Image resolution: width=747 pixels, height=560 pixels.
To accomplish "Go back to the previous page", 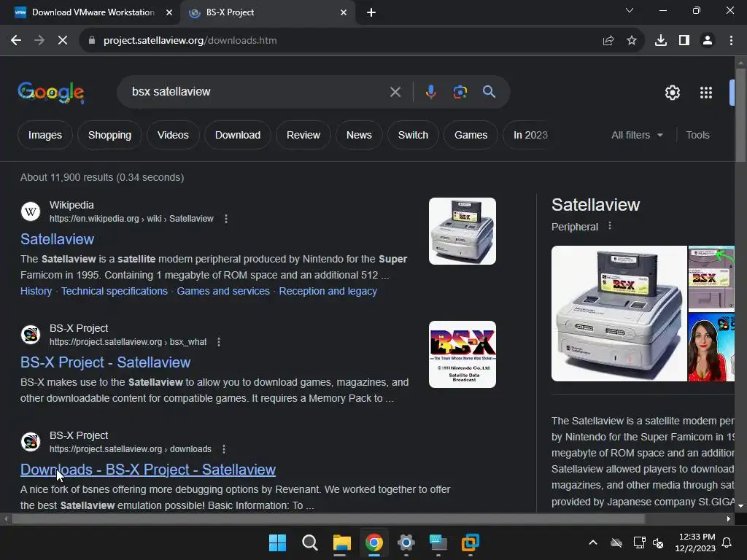I will coord(16,41).
